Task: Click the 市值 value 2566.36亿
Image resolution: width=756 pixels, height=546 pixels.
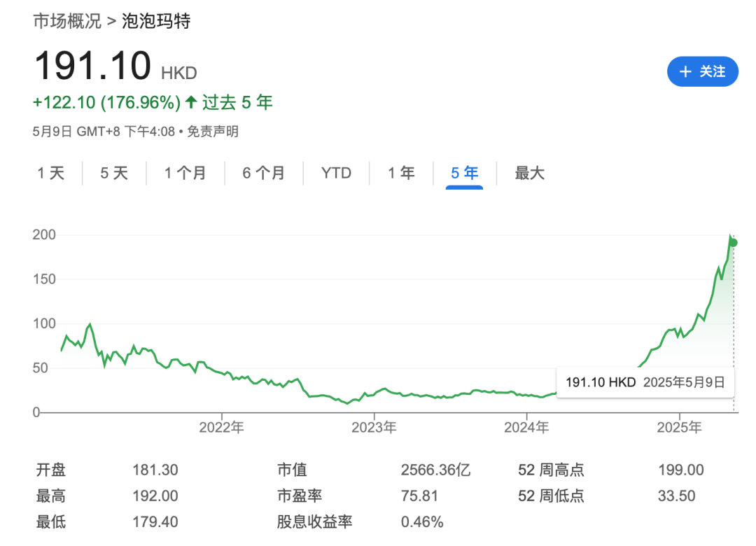Action: coord(435,470)
